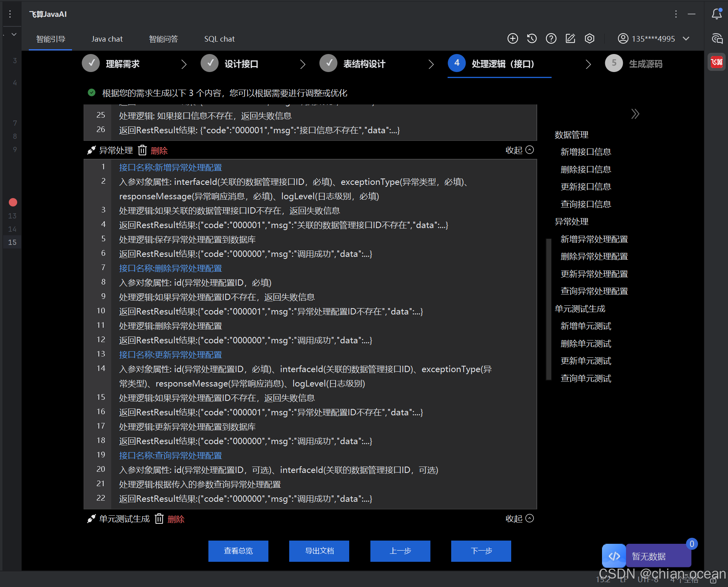728x587 pixels.
Task: Click the 查看总览 button
Action: coord(238,551)
